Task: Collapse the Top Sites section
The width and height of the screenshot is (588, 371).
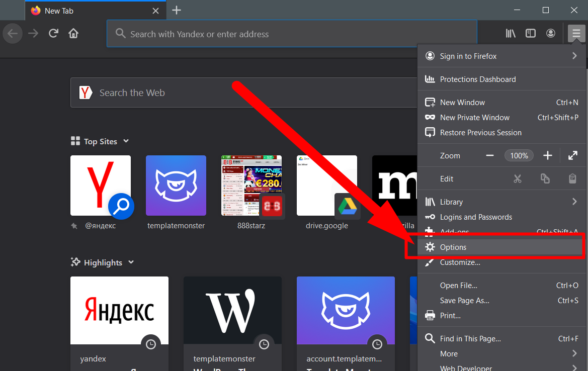Action: point(126,141)
